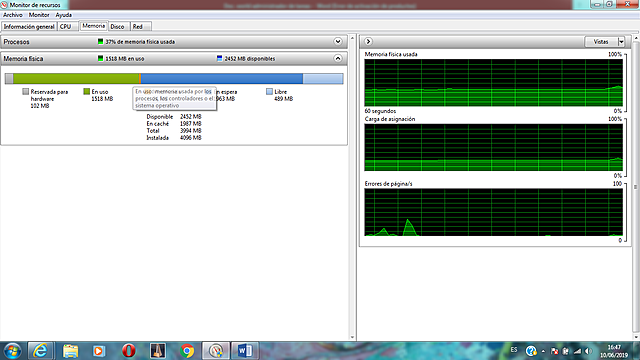Click the Instalada 4096 MB value
This screenshot has height=360, width=640.
(191, 138)
